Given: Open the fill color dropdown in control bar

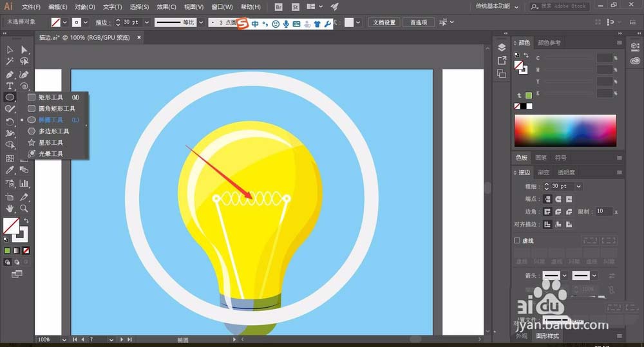Looking at the screenshot, I should click(65, 22).
